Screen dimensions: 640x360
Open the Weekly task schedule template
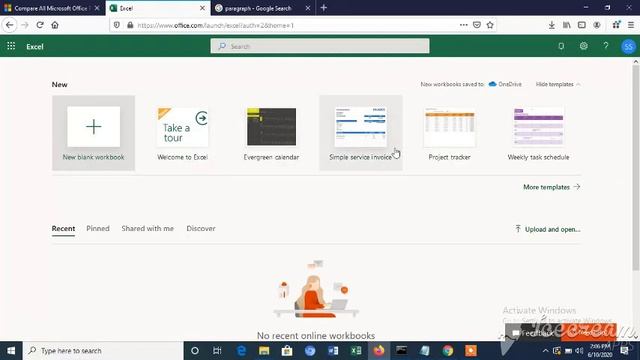tap(538, 133)
